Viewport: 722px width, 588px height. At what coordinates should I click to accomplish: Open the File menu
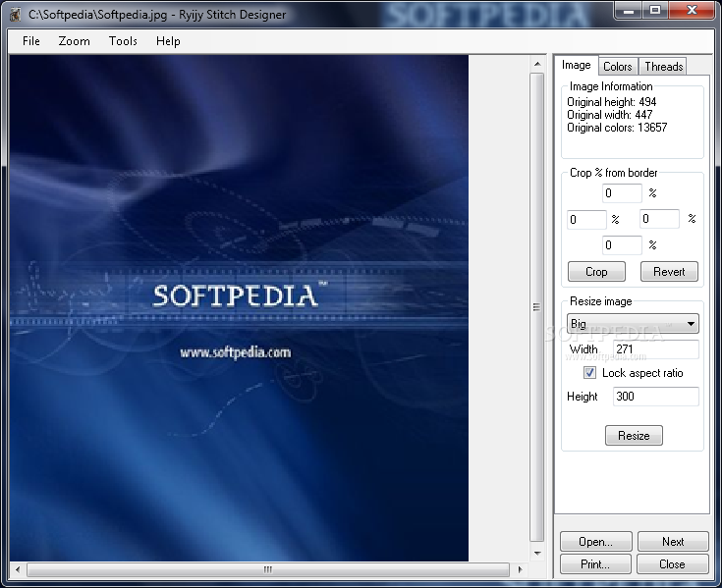(30, 41)
